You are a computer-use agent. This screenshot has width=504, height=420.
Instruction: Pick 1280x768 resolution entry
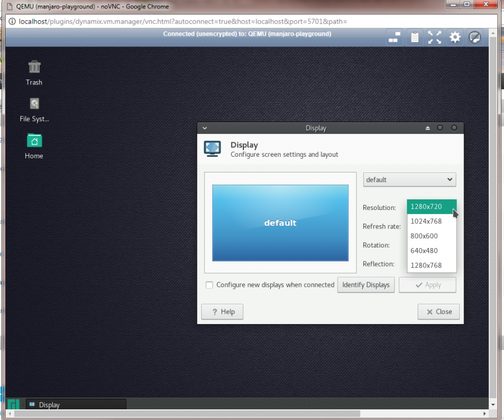coord(432,265)
